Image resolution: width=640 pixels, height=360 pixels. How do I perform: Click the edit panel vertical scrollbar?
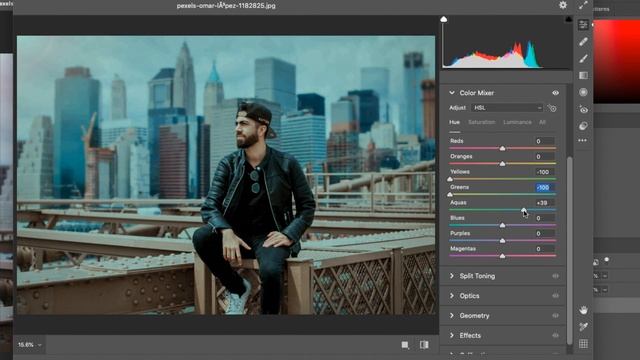click(x=569, y=250)
